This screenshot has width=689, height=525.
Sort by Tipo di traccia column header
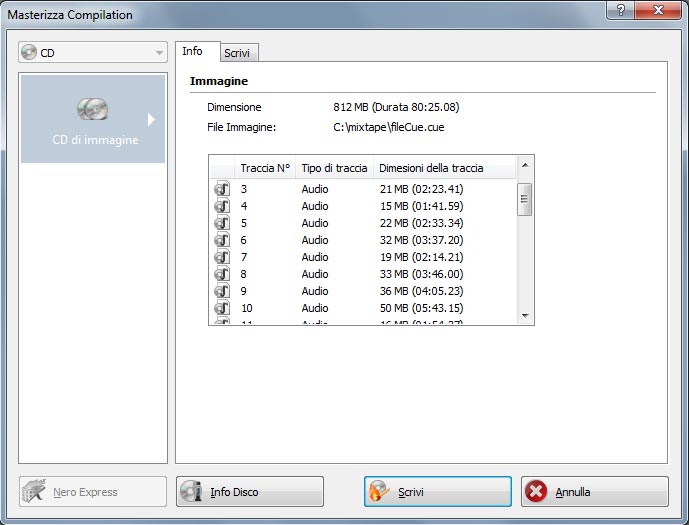334,168
